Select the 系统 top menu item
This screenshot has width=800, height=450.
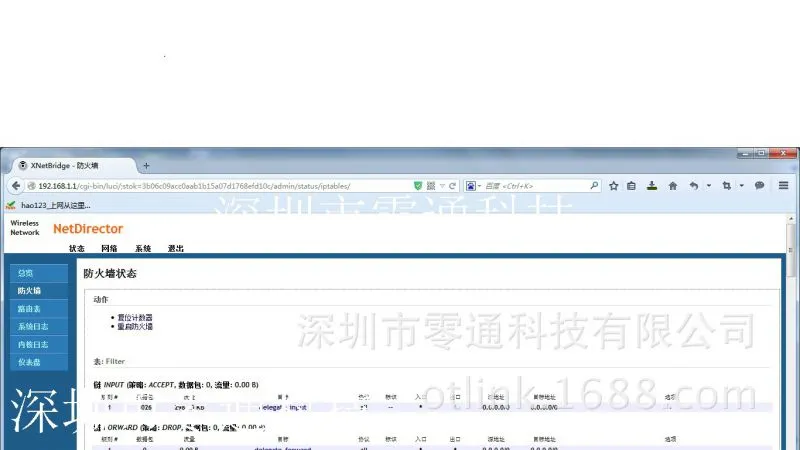coord(143,248)
